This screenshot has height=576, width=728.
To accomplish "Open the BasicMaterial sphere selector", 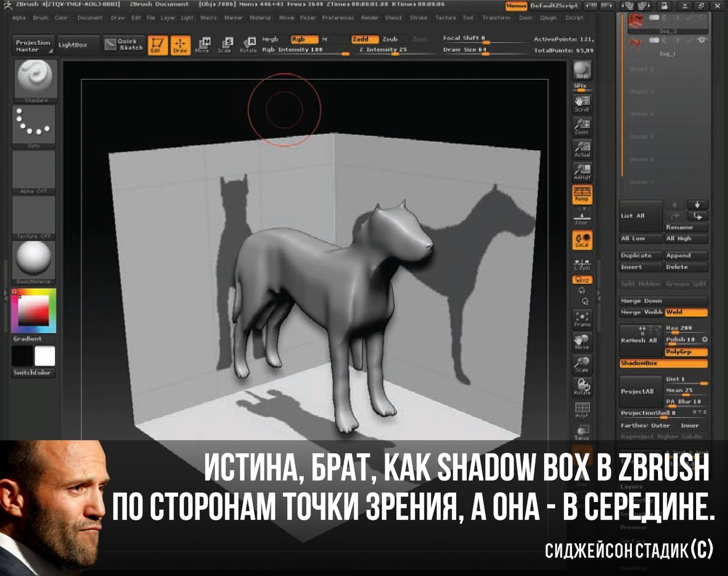I will [34, 262].
